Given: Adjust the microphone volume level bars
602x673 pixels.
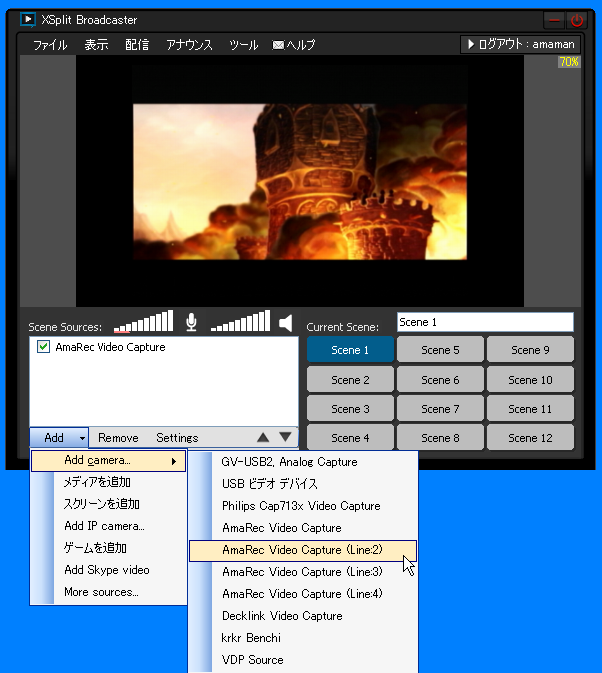Looking at the screenshot, I should point(143,321).
